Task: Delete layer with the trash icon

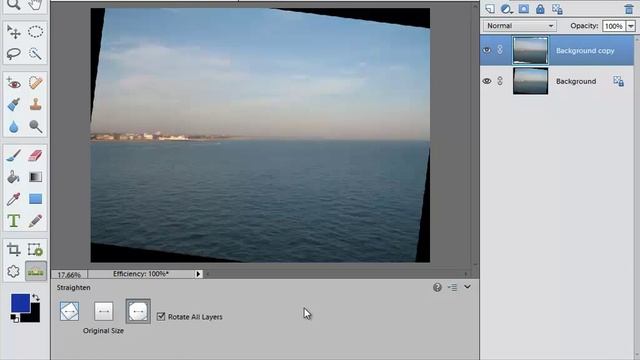Action: pos(629,9)
